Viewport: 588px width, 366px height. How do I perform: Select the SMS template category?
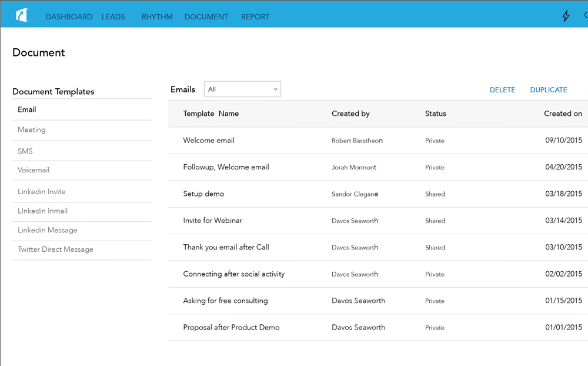tap(25, 151)
